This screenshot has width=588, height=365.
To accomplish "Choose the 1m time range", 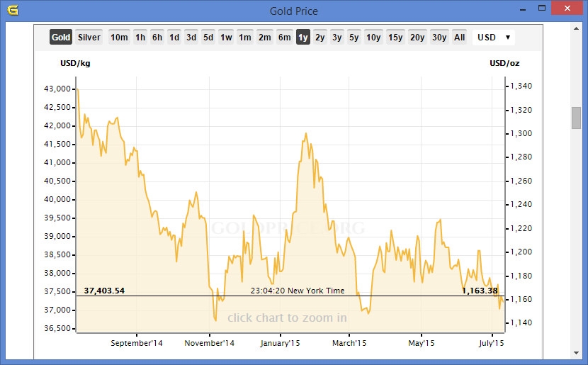I will coord(245,37).
